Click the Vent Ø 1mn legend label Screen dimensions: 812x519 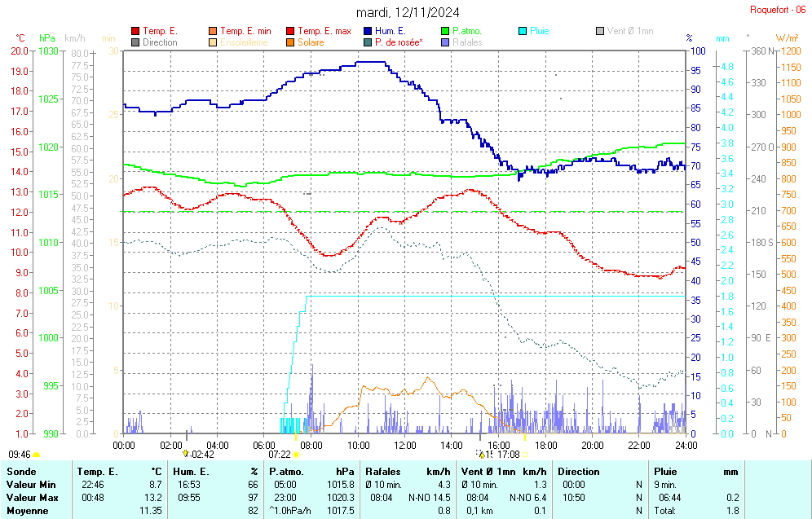630,31
